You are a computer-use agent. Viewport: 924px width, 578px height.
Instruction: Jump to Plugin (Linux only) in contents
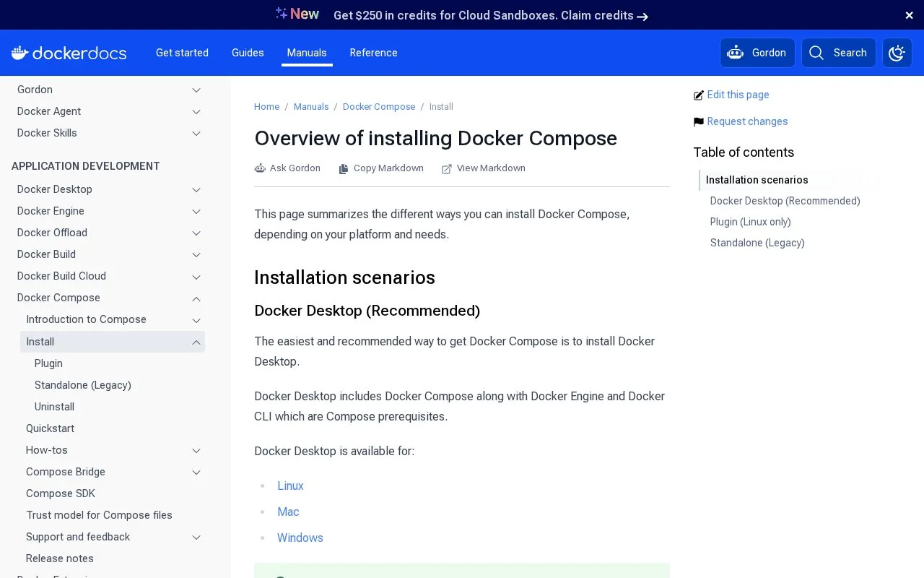pyautogui.click(x=750, y=222)
